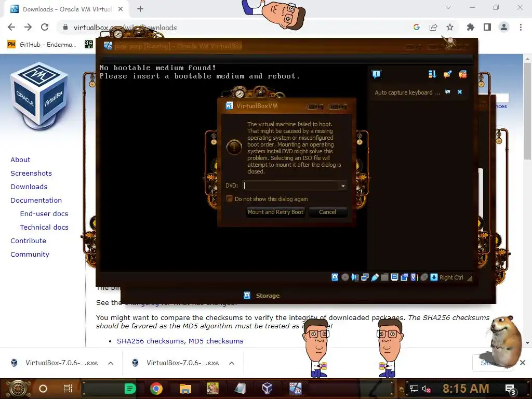
Task: Open Task View on the taskbar
Action: (x=68, y=389)
